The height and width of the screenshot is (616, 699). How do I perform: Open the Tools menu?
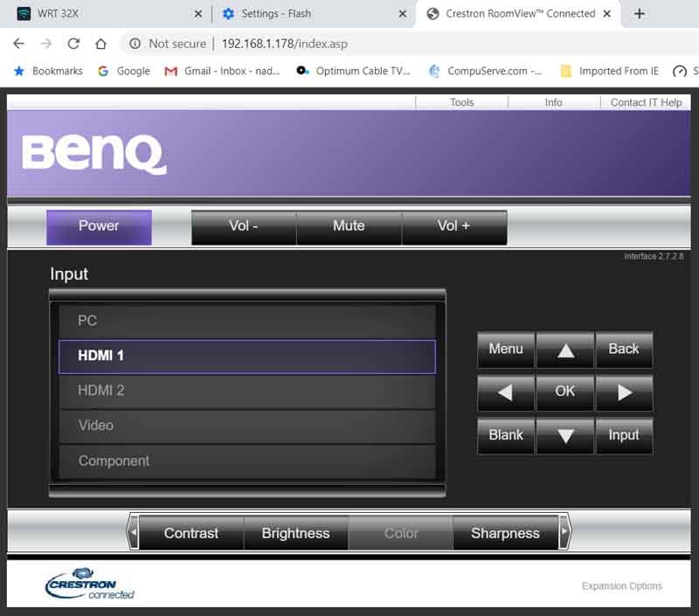[461, 102]
